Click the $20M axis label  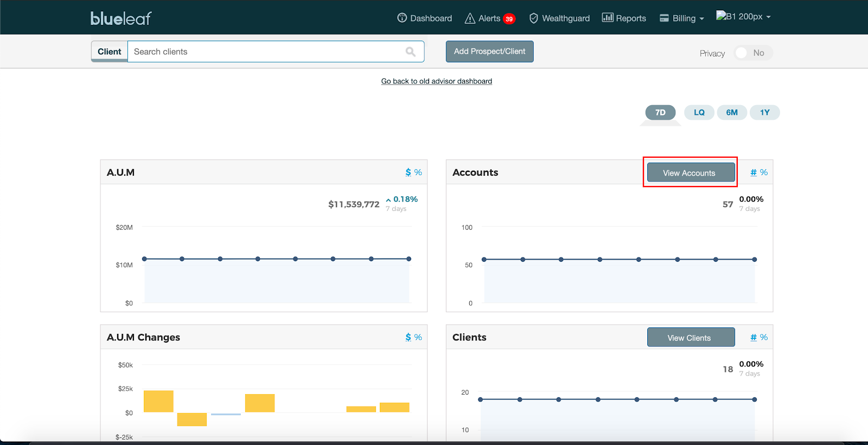pos(124,228)
